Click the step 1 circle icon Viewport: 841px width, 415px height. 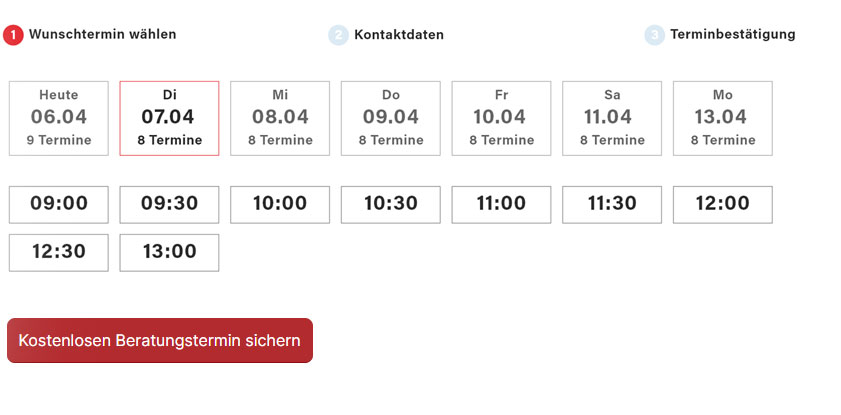click(13, 35)
